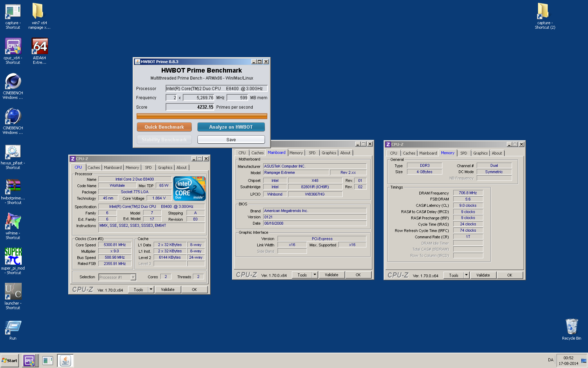The height and width of the screenshot is (368, 588).
Task: Launch the hexus_pifast shortcut
Action: pos(13,152)
